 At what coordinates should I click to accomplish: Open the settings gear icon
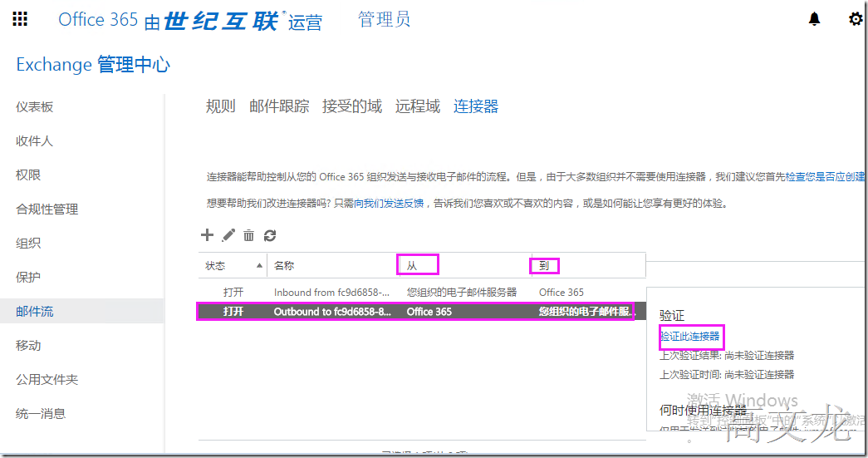click(x=856, y=19)
